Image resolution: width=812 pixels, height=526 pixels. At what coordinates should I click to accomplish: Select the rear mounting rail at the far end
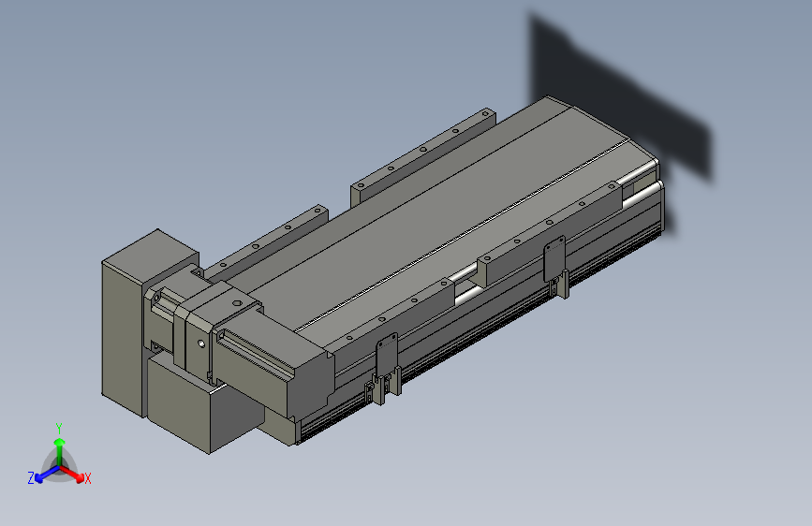[422, 155]
